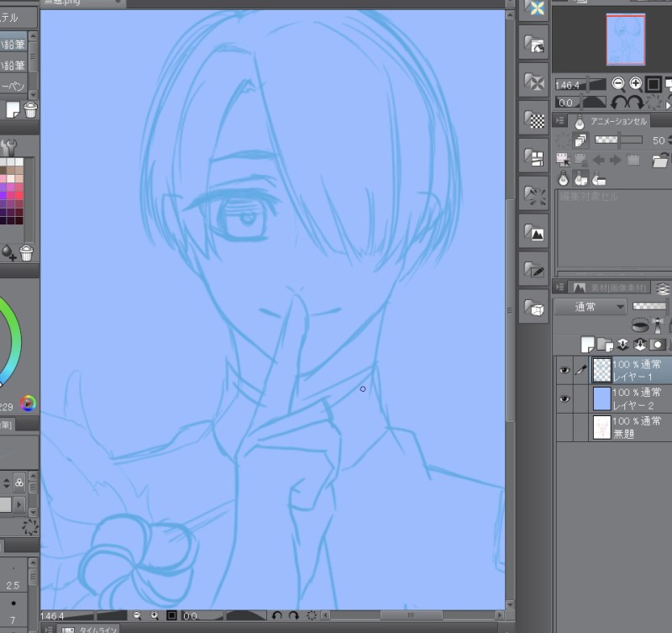The width and height of the screenshot is (672, 633).
Task: Click Navigator fit-to-screen black square icon
Action: tap(654, 84)
